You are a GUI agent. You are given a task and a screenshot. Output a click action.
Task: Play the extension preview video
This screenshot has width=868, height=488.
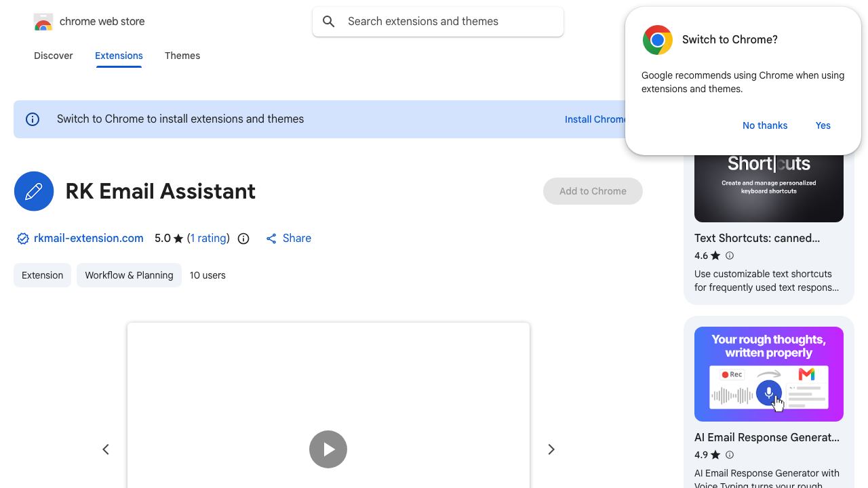(328, 449)
